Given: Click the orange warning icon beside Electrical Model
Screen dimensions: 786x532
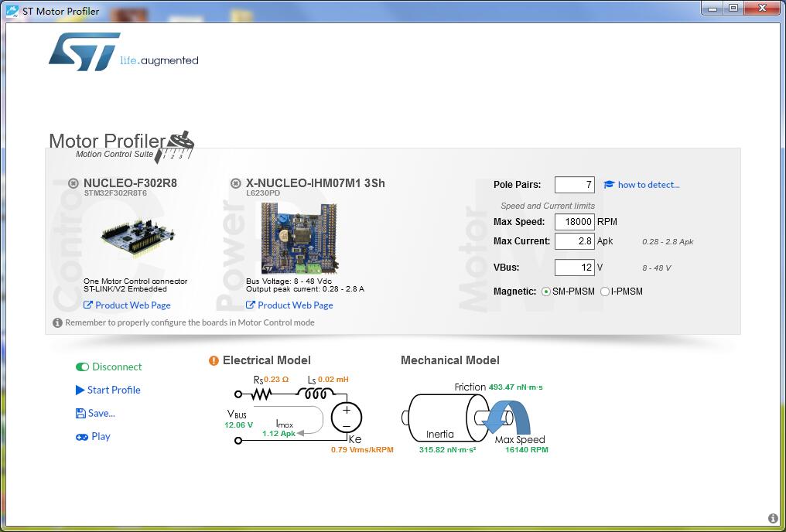Looking at the screenshot, I should click(x=214, y=360).
